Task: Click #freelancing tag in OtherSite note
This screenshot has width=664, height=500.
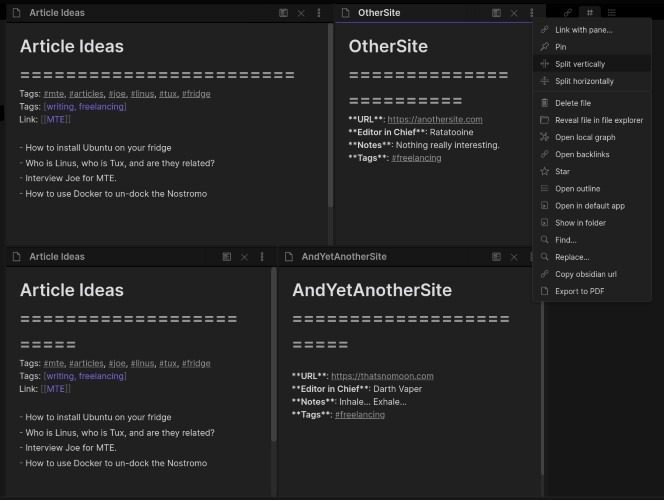Action: coord(416,158)
